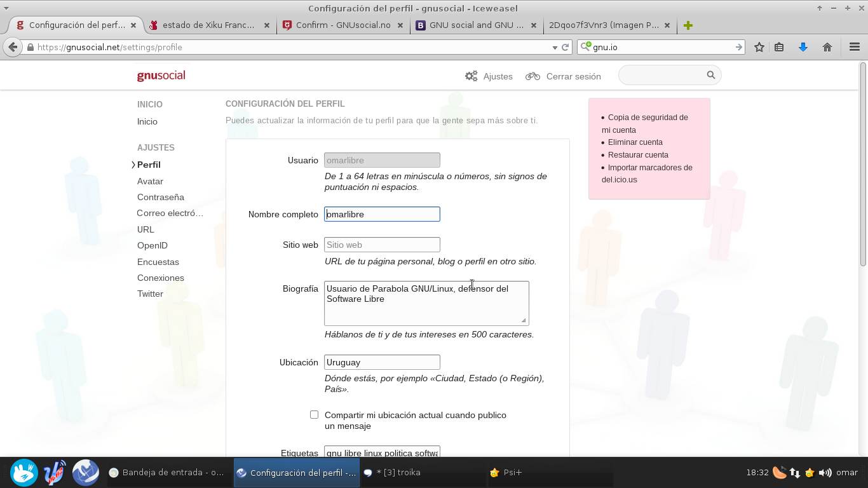Click inside the Biografía text area
The image size is (868, 488).
pos(426,303)
